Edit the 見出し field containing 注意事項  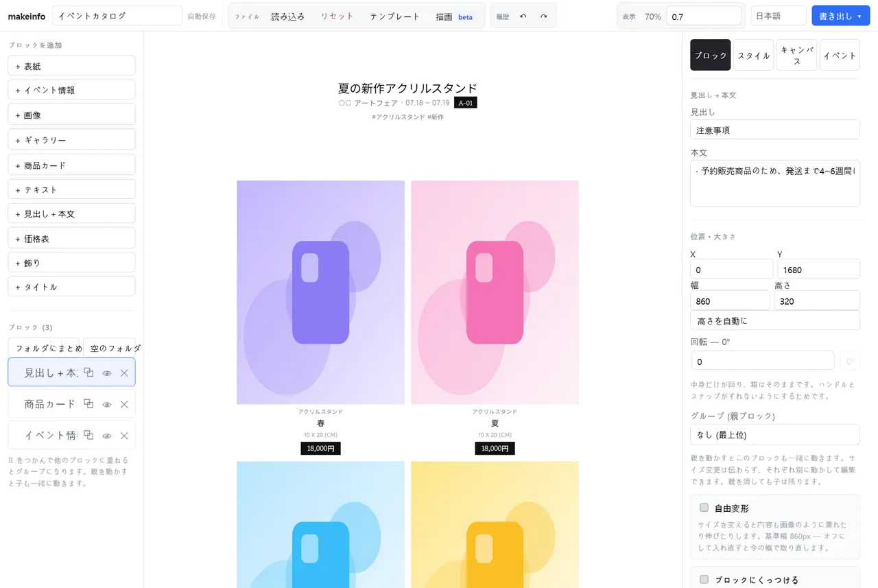click(x=775, y=130)
